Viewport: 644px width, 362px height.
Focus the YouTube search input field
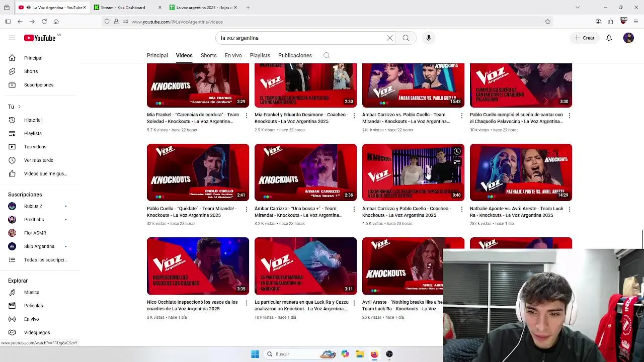302,38
